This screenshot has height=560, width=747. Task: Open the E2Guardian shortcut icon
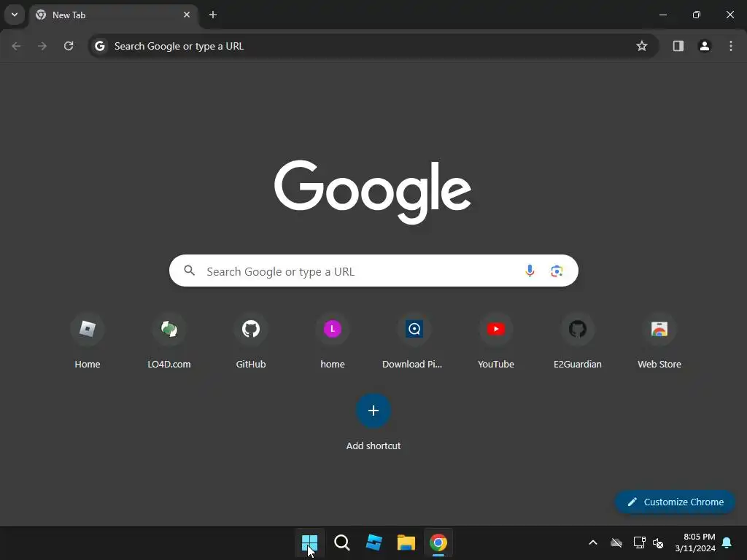pos(578,329)
